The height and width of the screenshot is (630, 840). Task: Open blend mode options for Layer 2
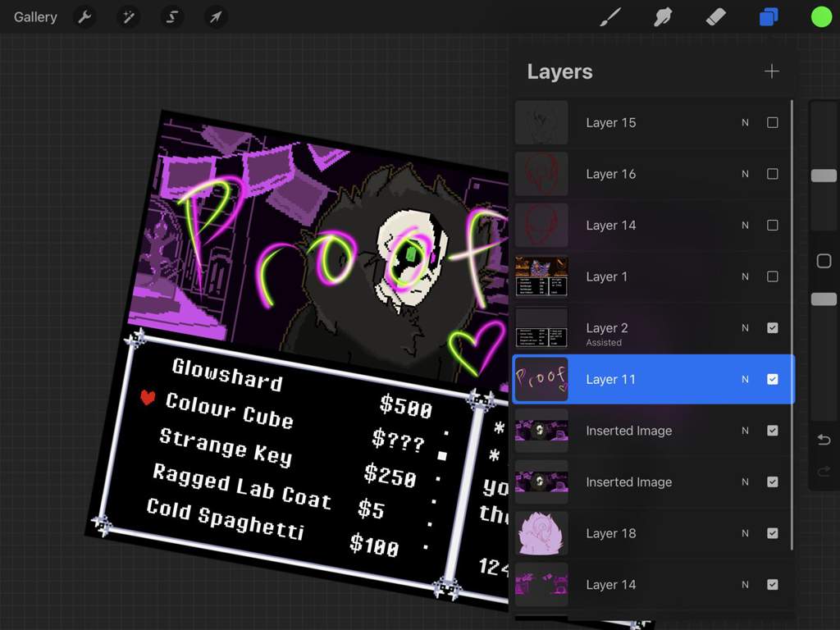[x=745, y=327]
